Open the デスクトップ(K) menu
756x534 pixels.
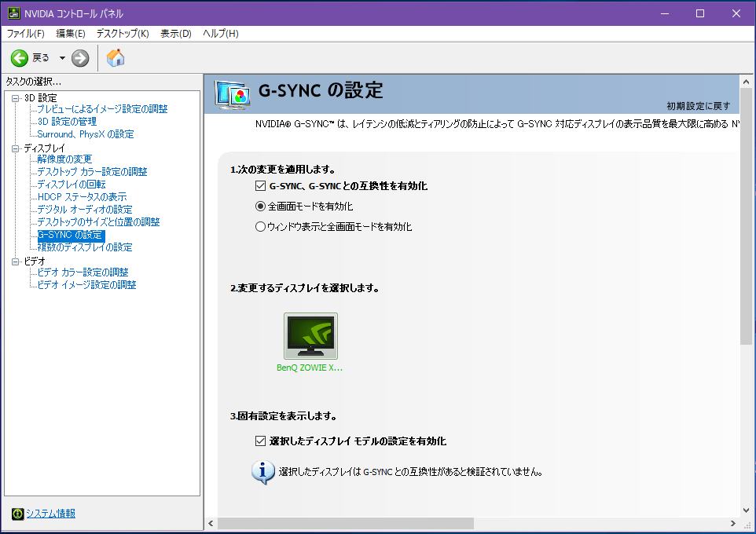pos(123,33)
